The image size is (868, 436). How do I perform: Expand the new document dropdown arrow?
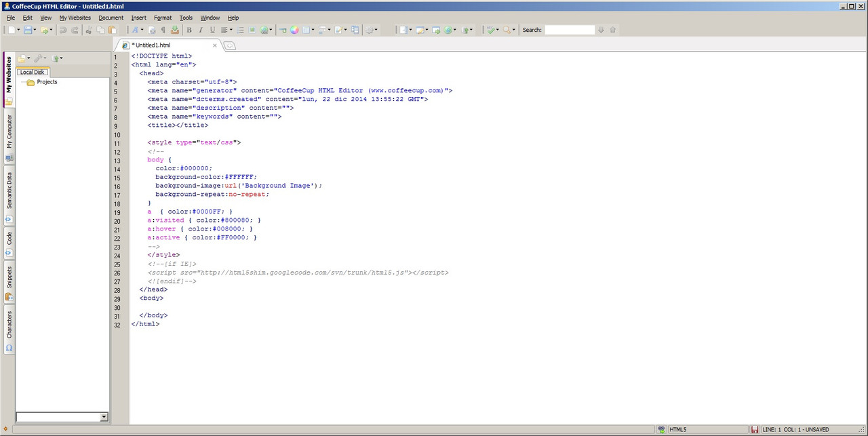click(x=18, y=30)
